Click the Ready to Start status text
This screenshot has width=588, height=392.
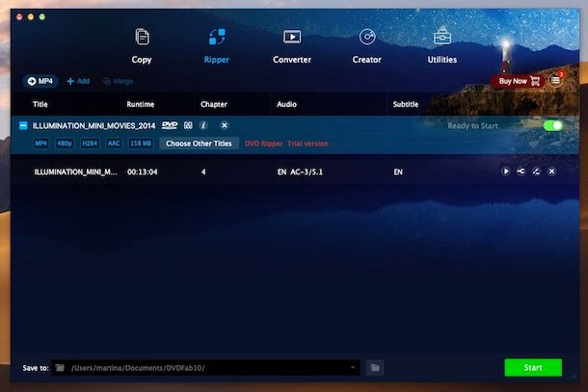click(x=472, y=126)
